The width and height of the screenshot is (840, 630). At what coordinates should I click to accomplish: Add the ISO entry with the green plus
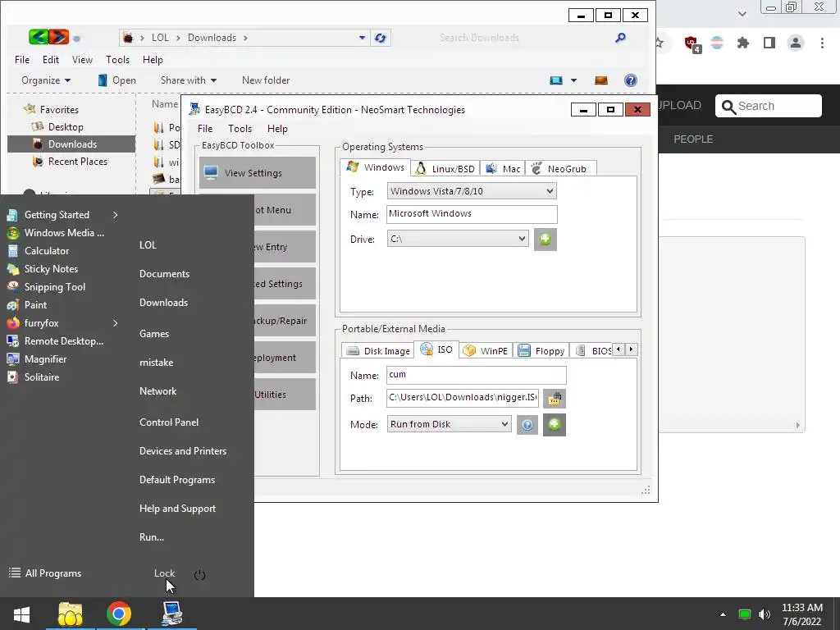(555, 425)
